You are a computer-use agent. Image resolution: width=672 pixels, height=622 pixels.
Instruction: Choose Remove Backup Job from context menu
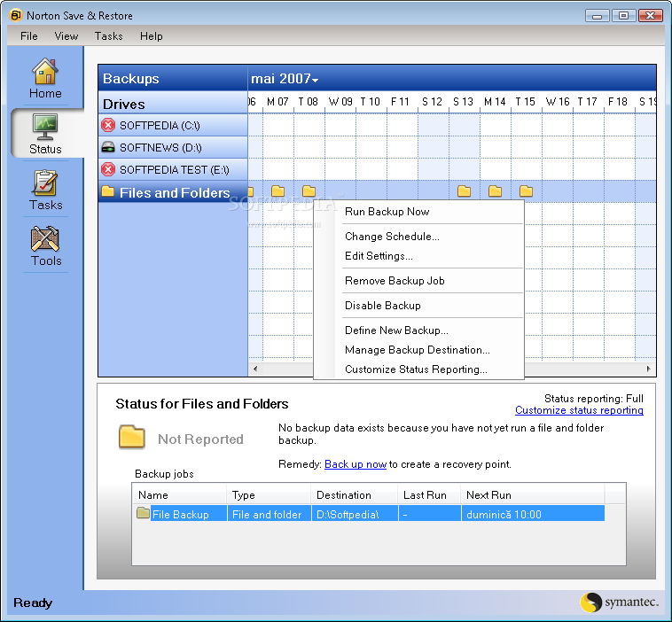pyautogui.click(x=418, y=281)
